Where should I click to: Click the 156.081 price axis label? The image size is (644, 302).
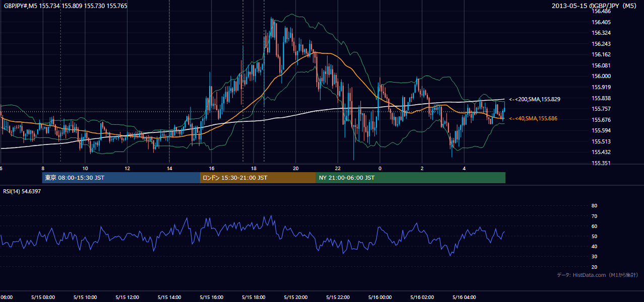pos(601,65)
